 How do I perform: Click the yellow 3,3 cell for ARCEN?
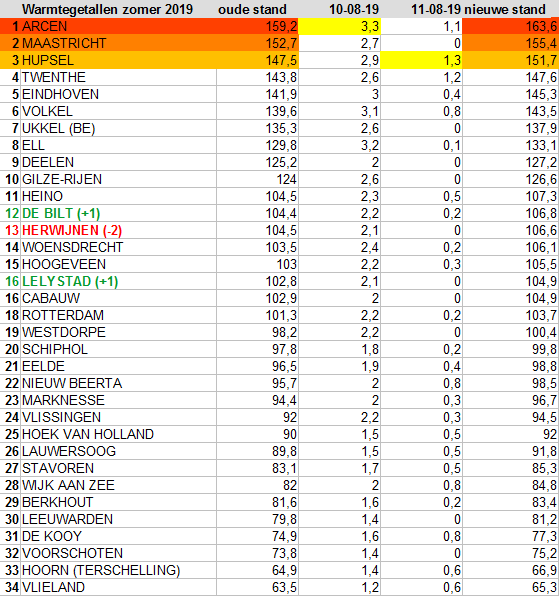tap(339, 26)
